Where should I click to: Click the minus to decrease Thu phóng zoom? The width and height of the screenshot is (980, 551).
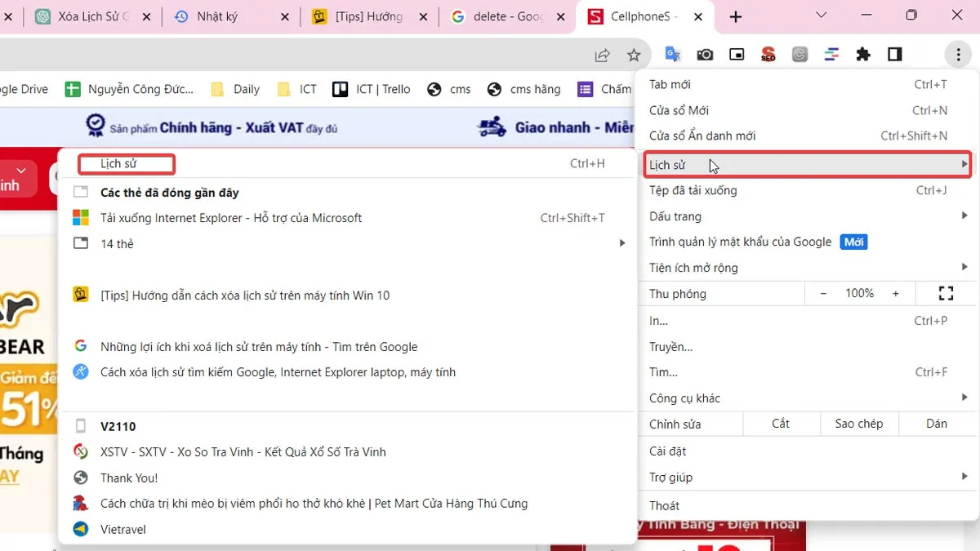coord(822,293)
